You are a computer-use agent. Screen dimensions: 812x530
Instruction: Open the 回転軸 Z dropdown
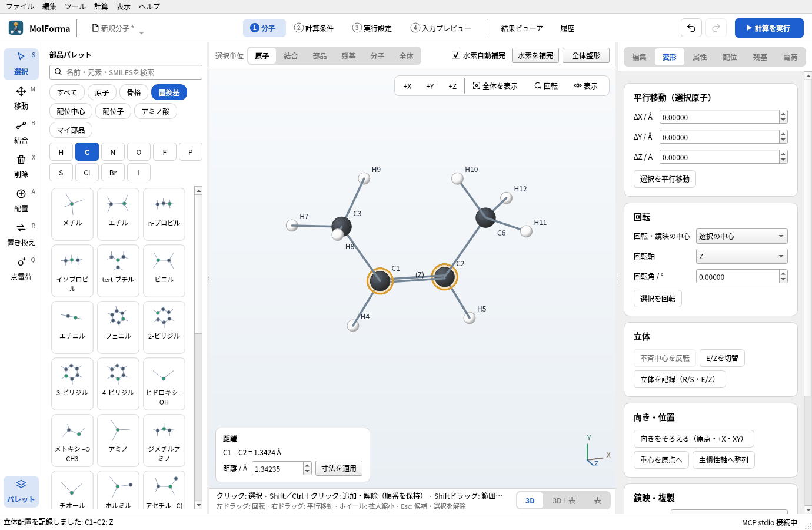coord(741,256)
